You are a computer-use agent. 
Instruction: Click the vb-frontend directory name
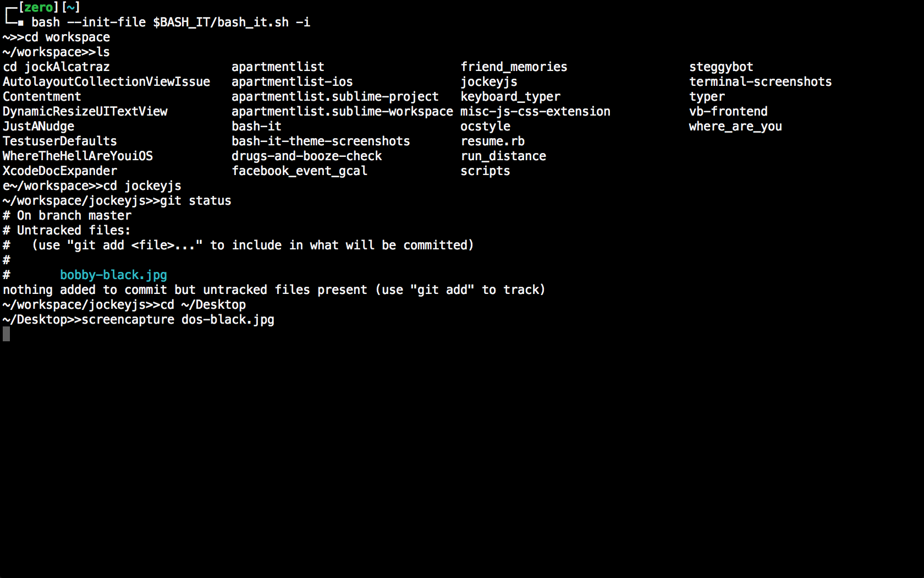coord(728,111)
